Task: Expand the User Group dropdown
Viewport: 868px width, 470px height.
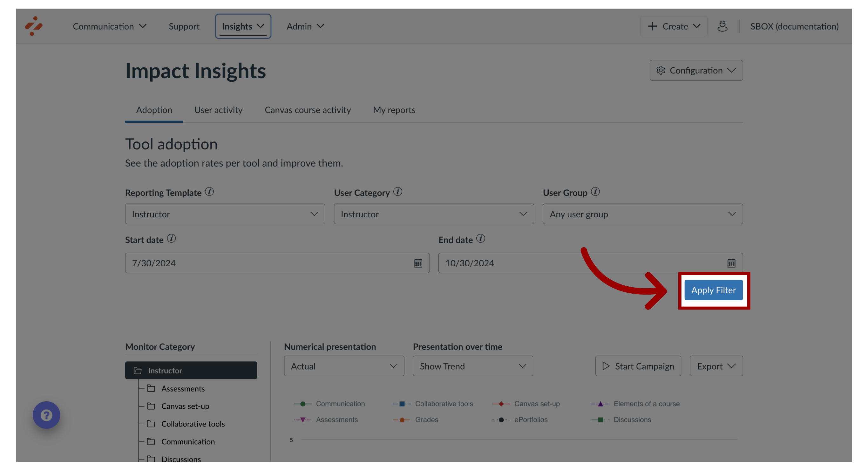Action: (642, 214)
